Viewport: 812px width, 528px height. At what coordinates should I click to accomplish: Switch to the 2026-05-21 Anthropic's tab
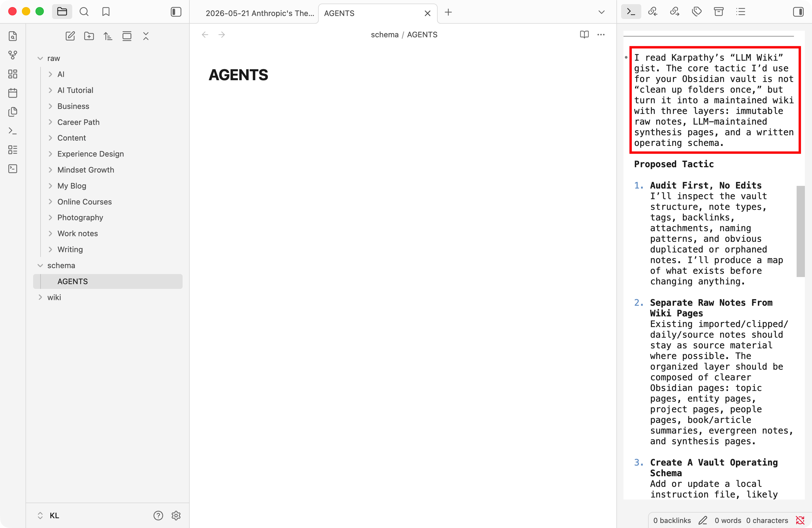click(259, 13)
